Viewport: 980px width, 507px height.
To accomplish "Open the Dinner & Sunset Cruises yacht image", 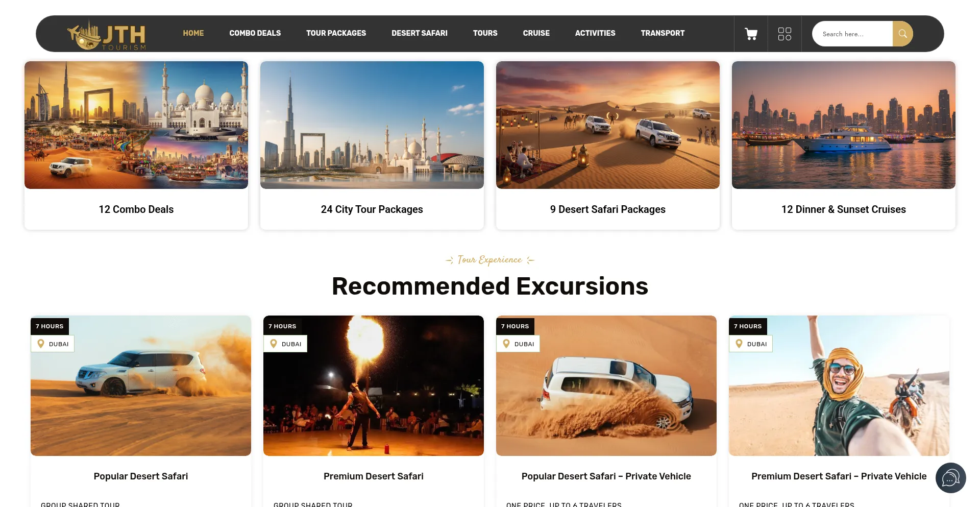I will pos(844,125).
